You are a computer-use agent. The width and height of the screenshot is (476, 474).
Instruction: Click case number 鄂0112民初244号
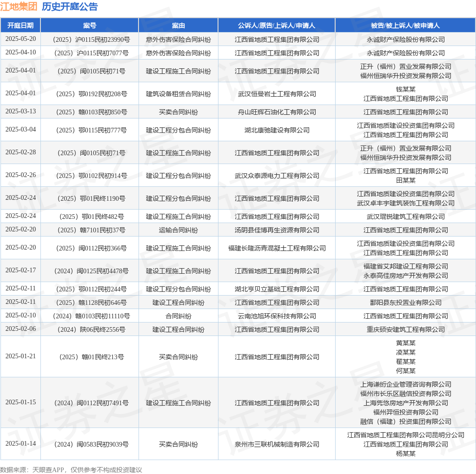(92, 289)
